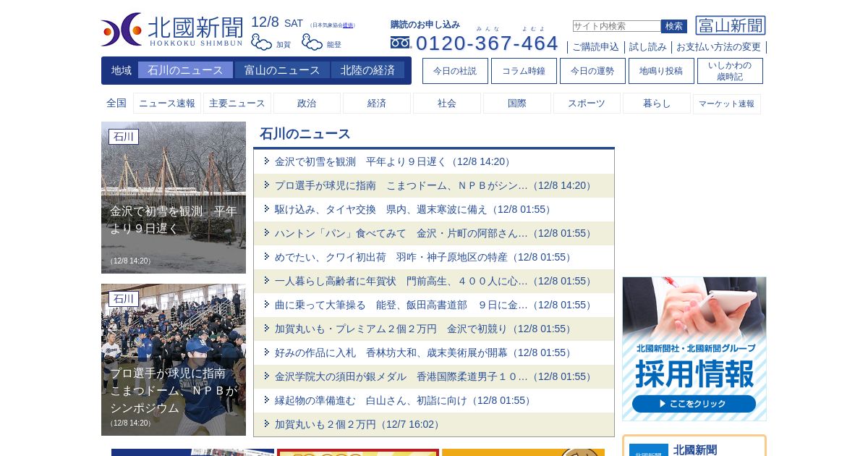This screenshot has height=456, width=868.
Task: Open 地鳴り投稿 button
Action: click(x=661, y=71)
